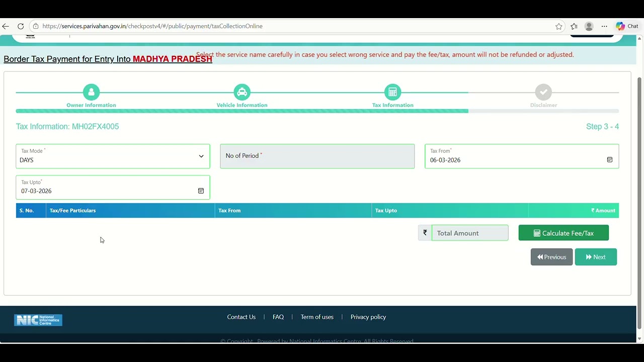The height and width of the screenshot is (362, 644).
Task: Open Privacy policy link
Action: coord(368,317)
